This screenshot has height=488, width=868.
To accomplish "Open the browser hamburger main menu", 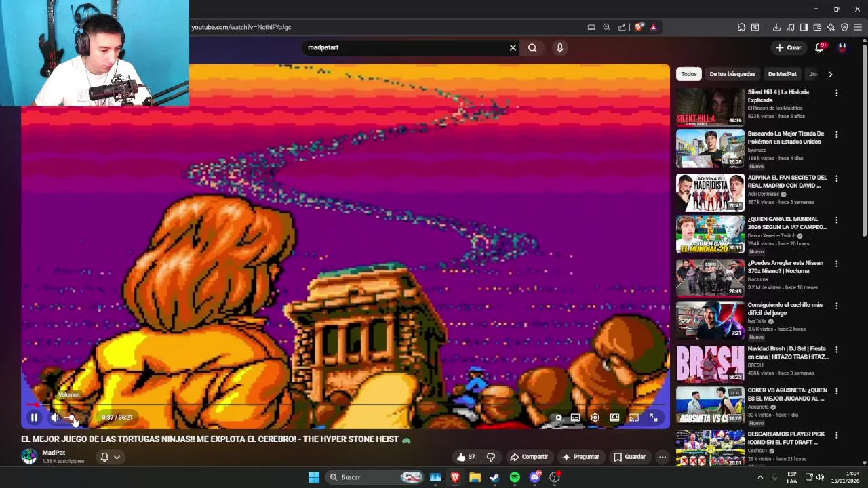I will click(858, 27).
